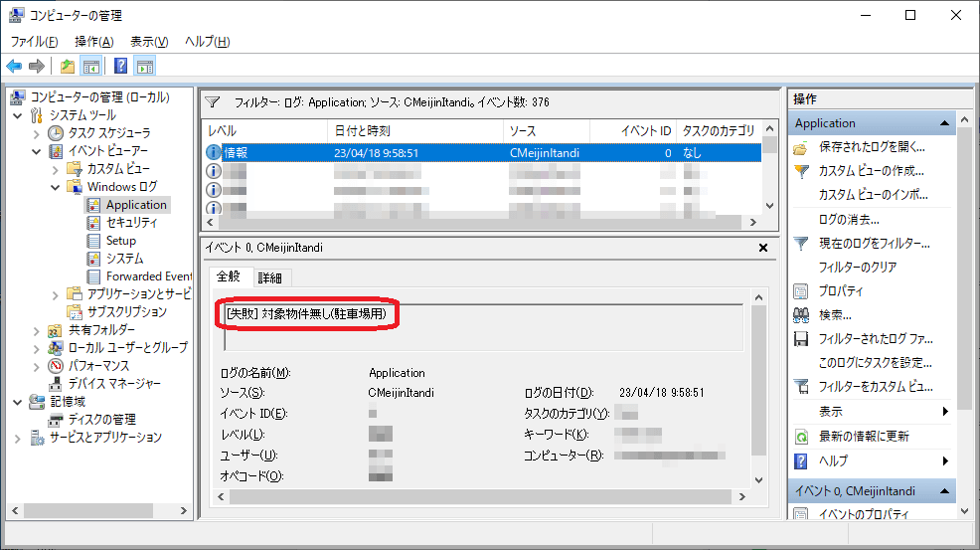Image resolution: width=980 pixels, height=550 pixels.
Task: Click the Performance icon in tree
Action: coord(57,366)
